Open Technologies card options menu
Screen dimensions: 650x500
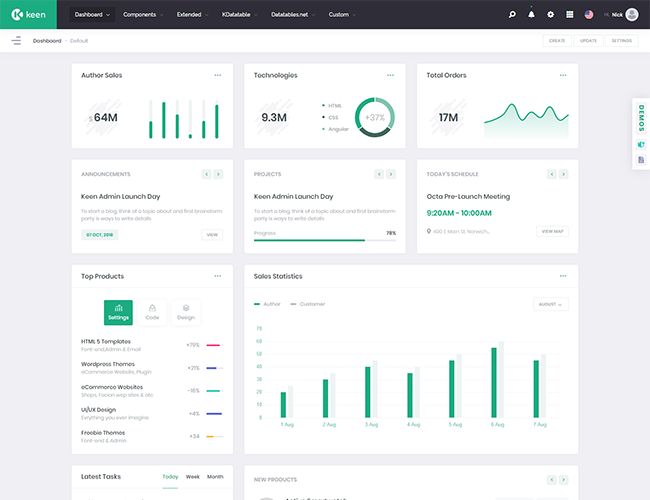coord(390,75)
